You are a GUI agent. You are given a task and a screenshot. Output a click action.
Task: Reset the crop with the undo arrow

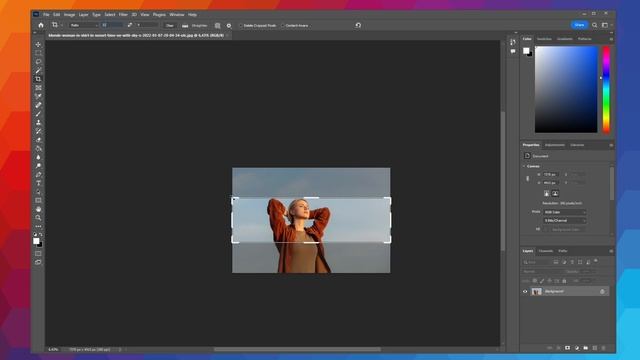358,25
